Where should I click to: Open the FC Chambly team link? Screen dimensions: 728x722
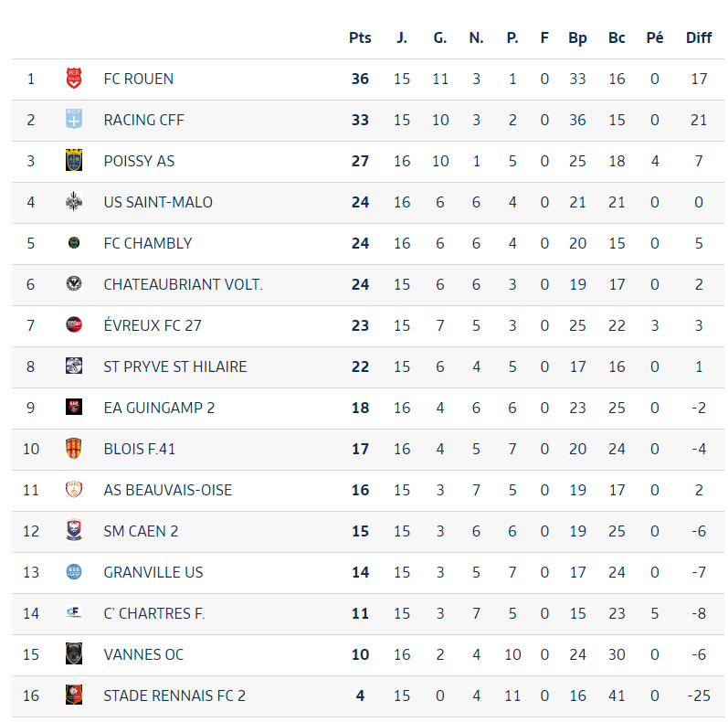148,243
